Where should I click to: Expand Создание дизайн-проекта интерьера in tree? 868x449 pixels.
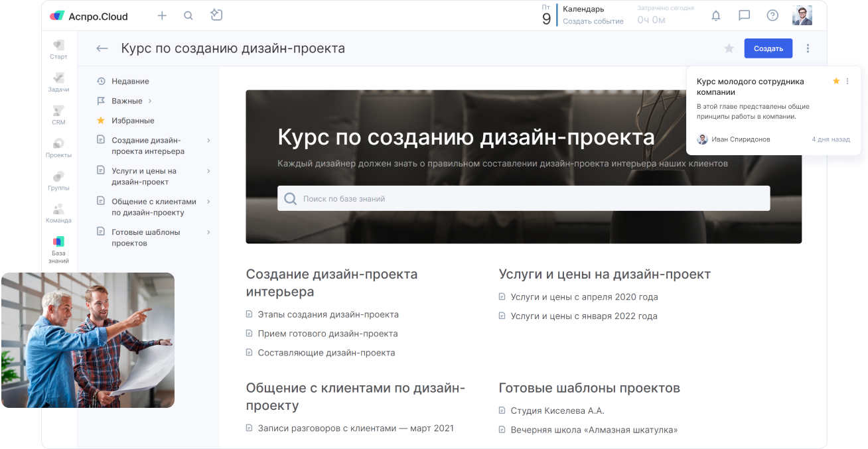pos(208,141)
